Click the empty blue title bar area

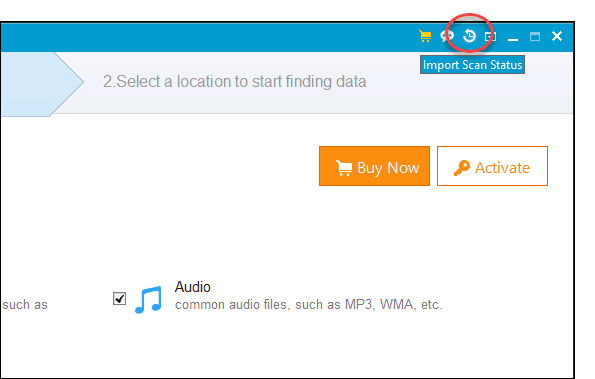pos(209,37)
